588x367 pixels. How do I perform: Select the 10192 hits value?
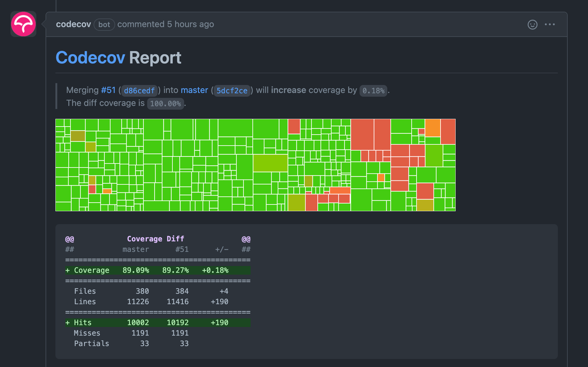[178, 323]
